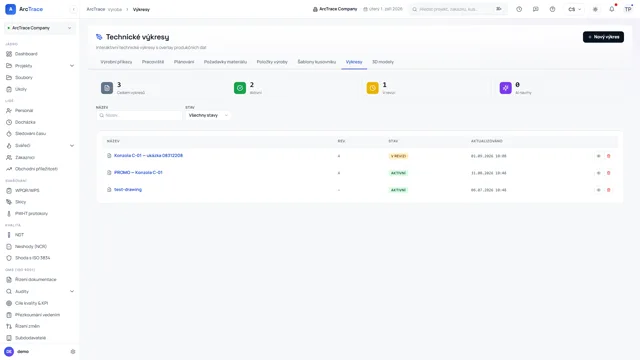This screenshot has width=640, height=360.
Task: Open the notifications bell
Action: click(x=611, y=9)
